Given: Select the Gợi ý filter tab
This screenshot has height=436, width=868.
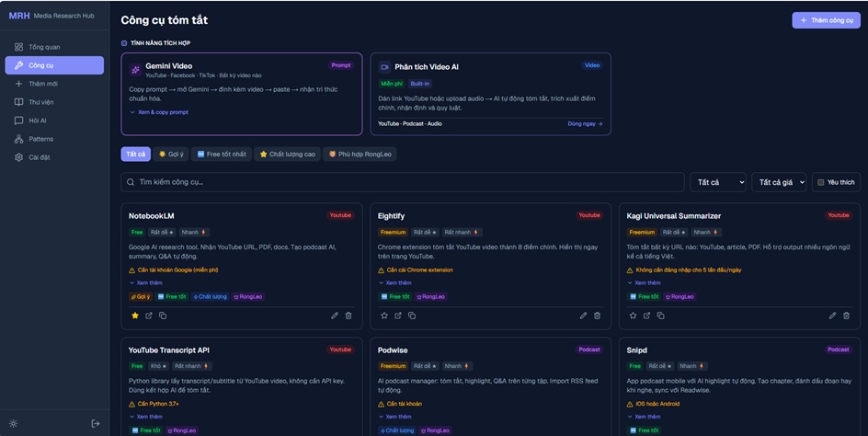Looking at the screenshot, I should 171,154.
